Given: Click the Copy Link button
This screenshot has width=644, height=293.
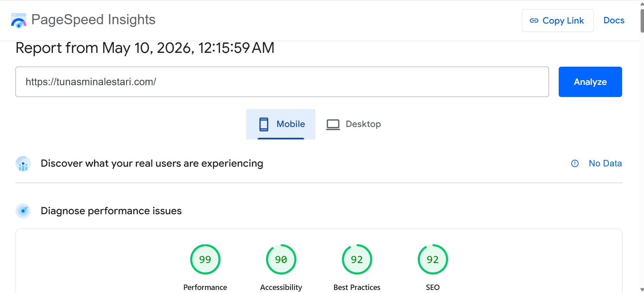Looking at the screenshot, I should coord(558,21).
